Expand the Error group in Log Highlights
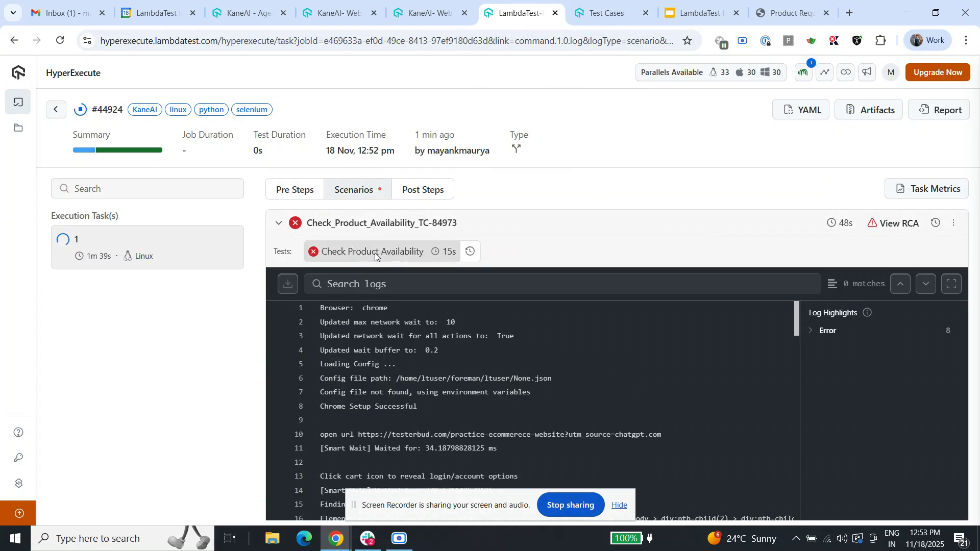Viewport: 980px width, 551px height. tap(811, 330)
